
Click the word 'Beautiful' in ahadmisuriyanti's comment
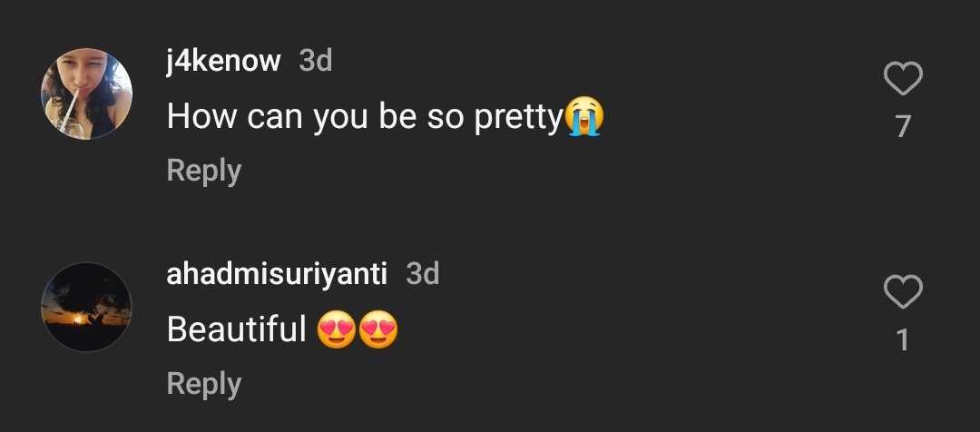pos(237,330)
